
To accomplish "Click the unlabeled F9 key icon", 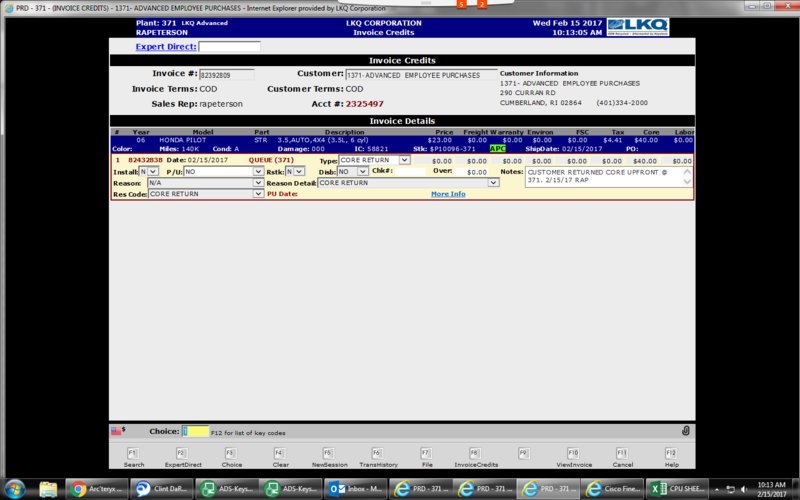I will pyautogui.click(x=524, y=453).
